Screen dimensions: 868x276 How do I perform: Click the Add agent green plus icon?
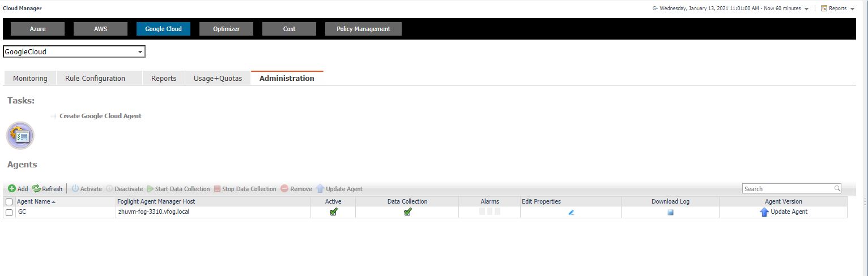(x=12, y=189)
